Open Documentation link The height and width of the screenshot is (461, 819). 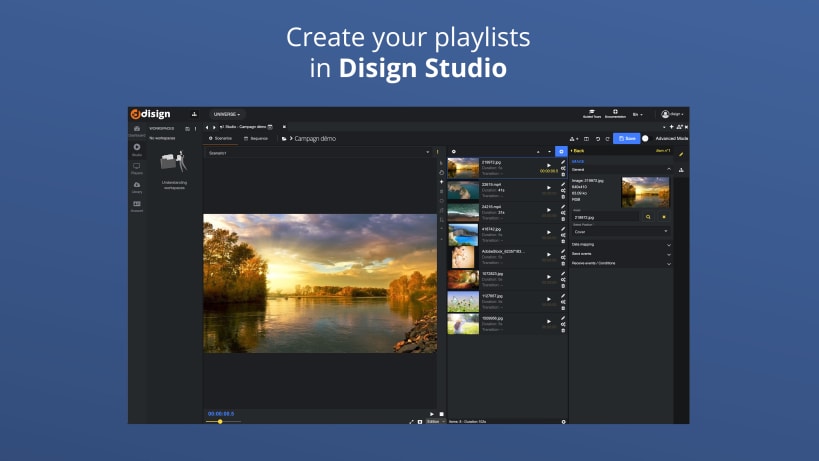pyautogui.click(x=615, y=114)
